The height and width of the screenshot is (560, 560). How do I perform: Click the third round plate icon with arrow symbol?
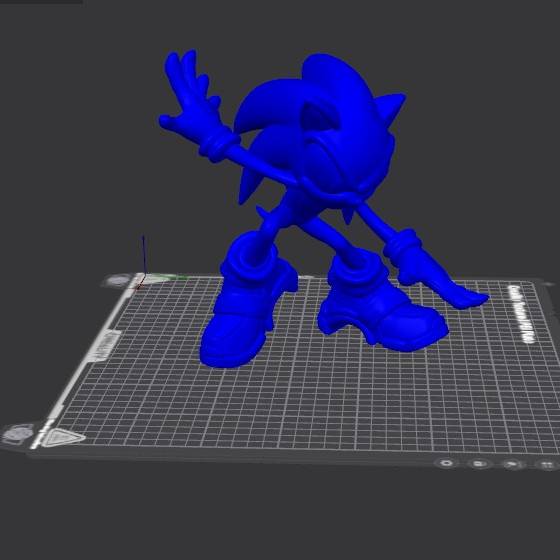(513, 464)
